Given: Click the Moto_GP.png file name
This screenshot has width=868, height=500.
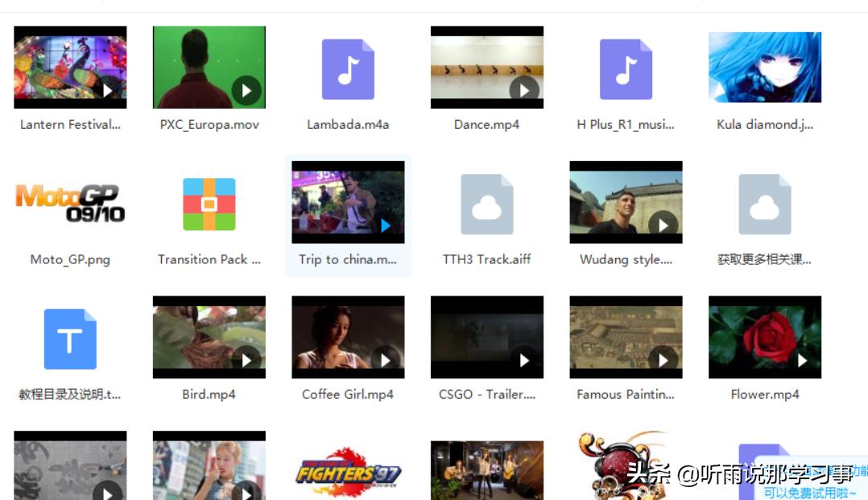Looking at the screenshot, I should tap(70, 260).
